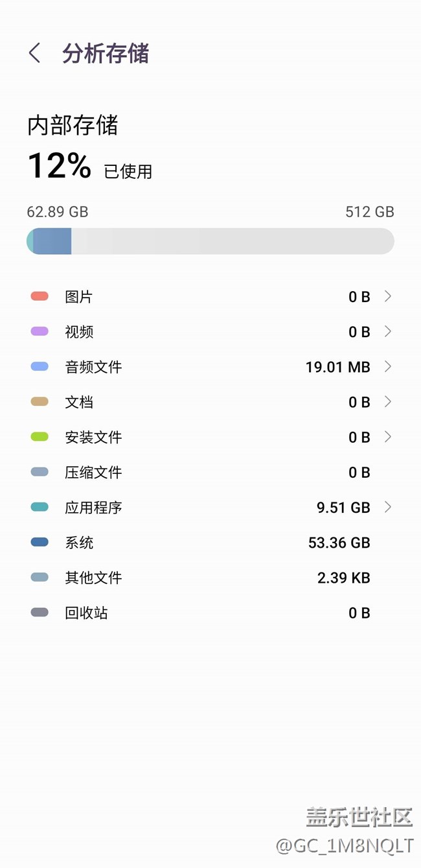Screen dimensions: 421x868
Task: Click the teal 应用程序 color indicator
Action: [x=40, y=507]
